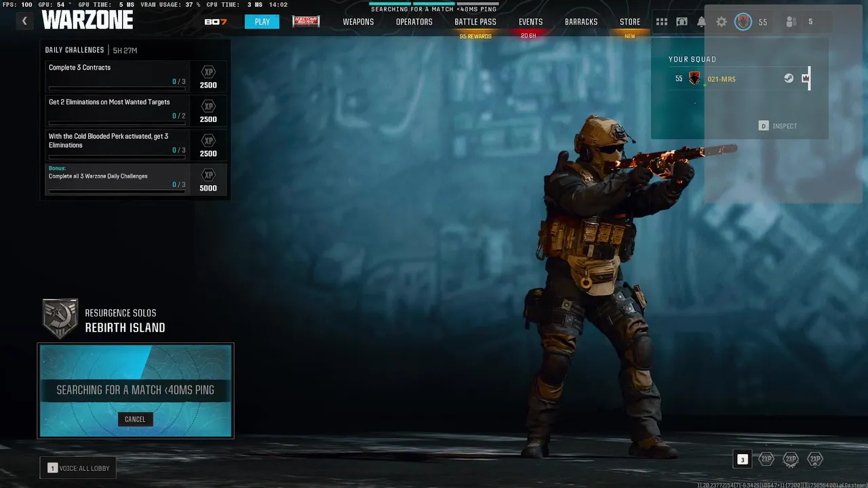Open the OPERATORS tab
This screenshot has width=868, height=488.
point(414,22)
